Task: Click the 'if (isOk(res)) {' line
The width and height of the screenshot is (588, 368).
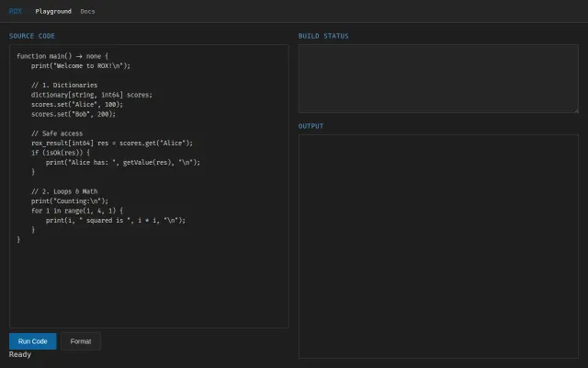Action: (x=61, y=153)
